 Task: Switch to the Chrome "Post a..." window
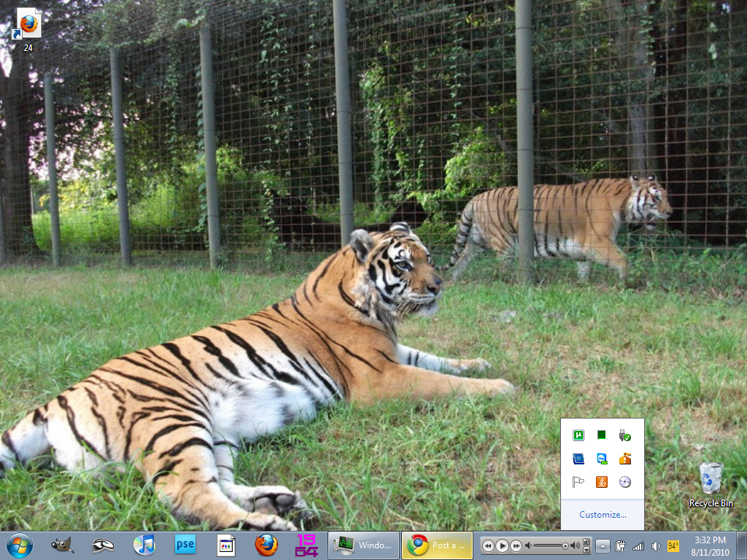(437, 545)
